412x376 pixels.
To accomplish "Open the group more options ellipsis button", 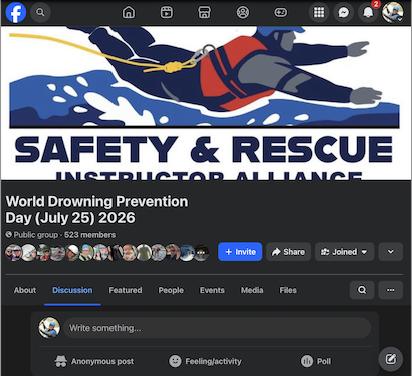I will click(x=391, y=290).
